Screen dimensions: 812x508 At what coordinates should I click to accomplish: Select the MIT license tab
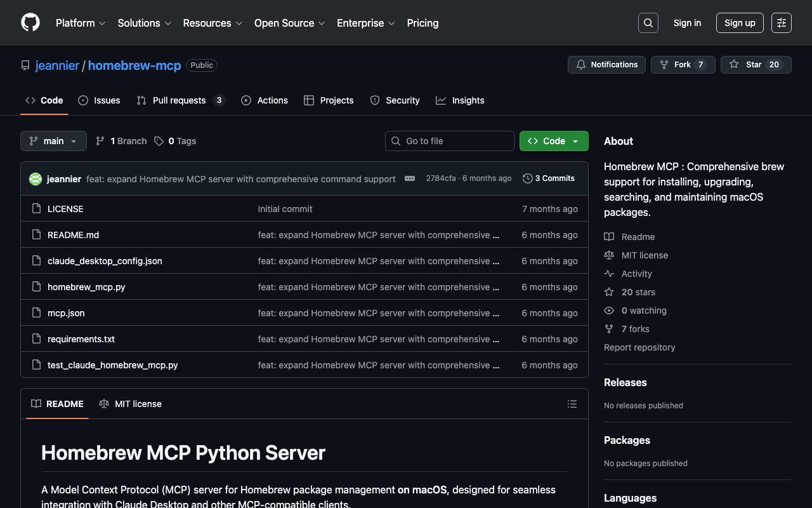click(x=131, y=404)
